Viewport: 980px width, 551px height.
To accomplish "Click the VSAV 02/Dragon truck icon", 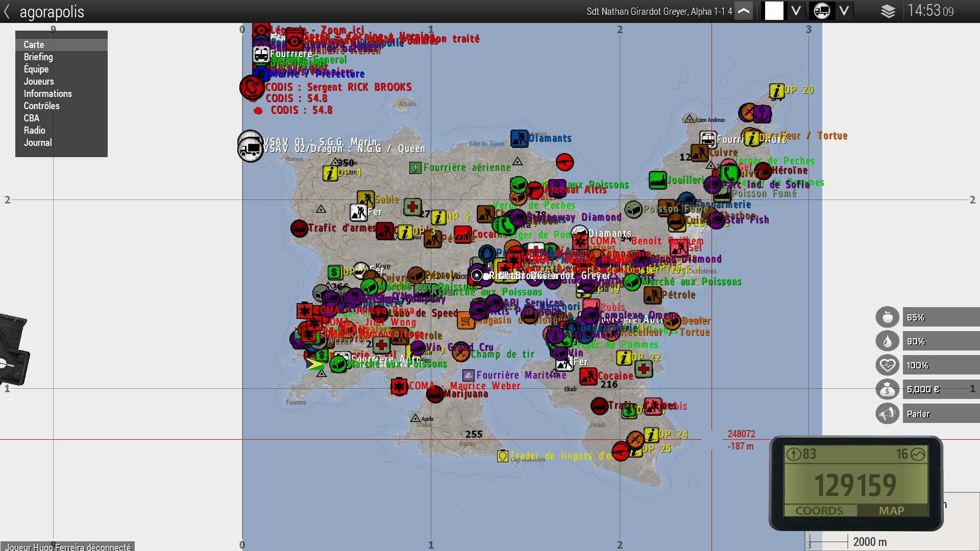I will click(x=251, y=149).
